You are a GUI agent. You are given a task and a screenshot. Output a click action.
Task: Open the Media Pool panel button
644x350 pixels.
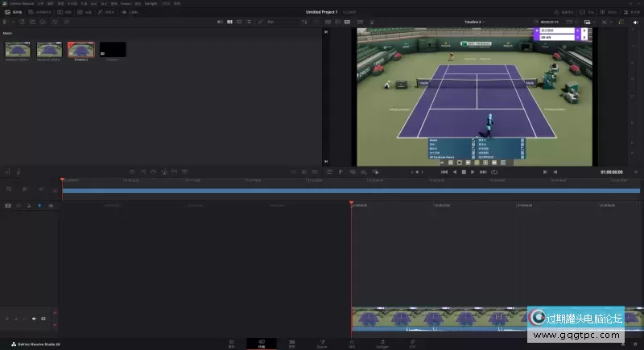[x=14, y=12]
